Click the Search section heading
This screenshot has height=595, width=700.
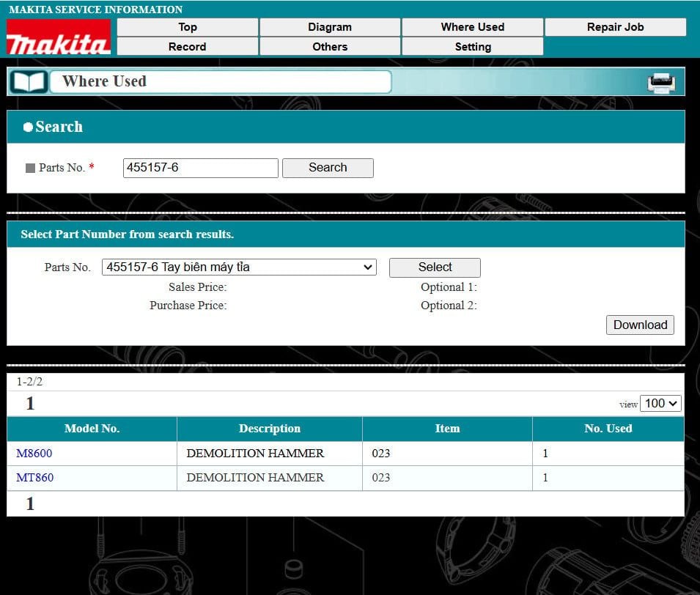pos(59,127)
